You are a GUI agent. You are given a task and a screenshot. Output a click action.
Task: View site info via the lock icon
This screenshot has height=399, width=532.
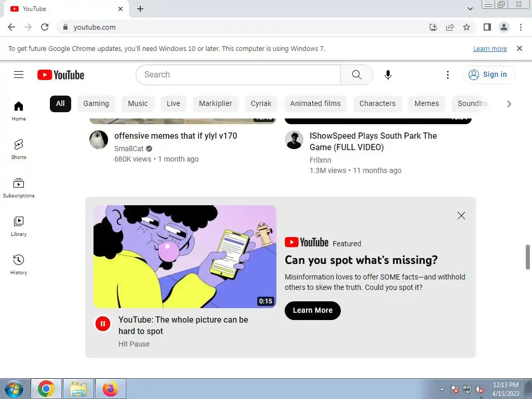[x=65, y=27]
